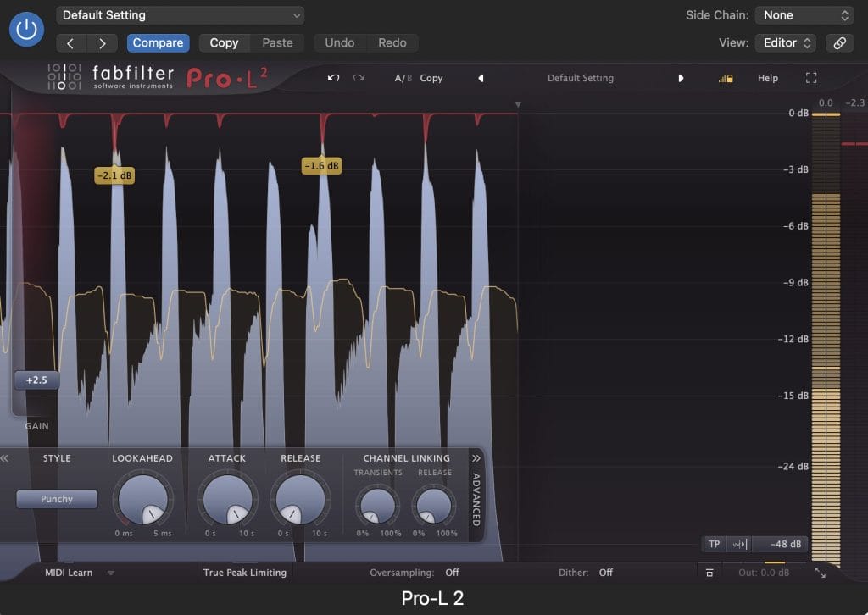This screenshot has height=615, width=868.
Task: Go to the next preset arrow
Action: [681, 78]
